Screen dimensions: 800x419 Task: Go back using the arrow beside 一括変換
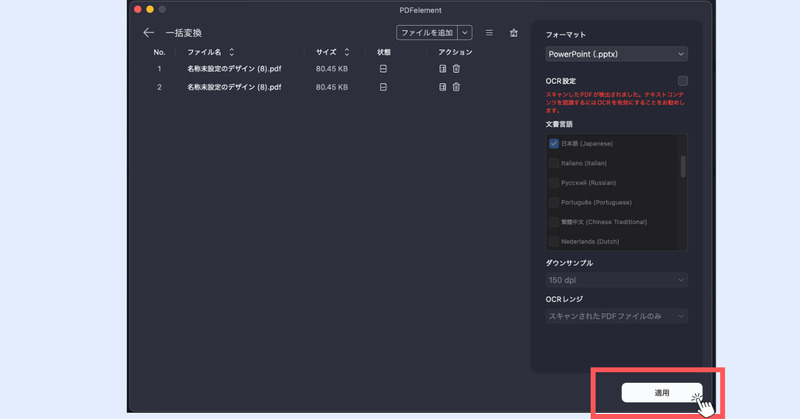tap(148, 33)
